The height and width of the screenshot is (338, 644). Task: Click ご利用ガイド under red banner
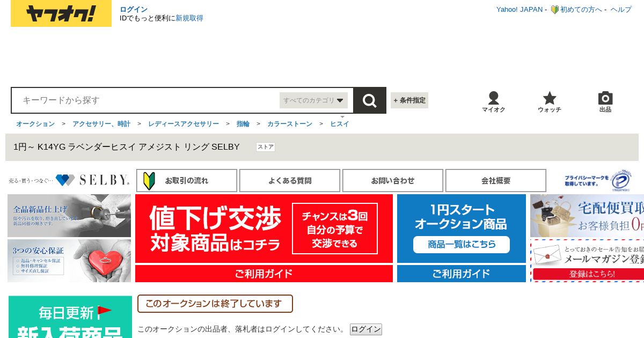pos(264,274)
